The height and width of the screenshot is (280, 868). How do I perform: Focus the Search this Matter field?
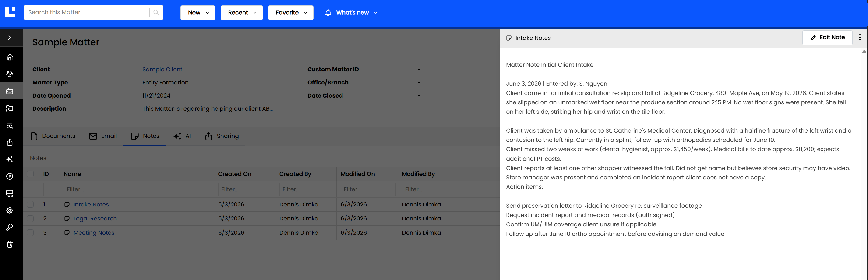(x=87, y=12)
